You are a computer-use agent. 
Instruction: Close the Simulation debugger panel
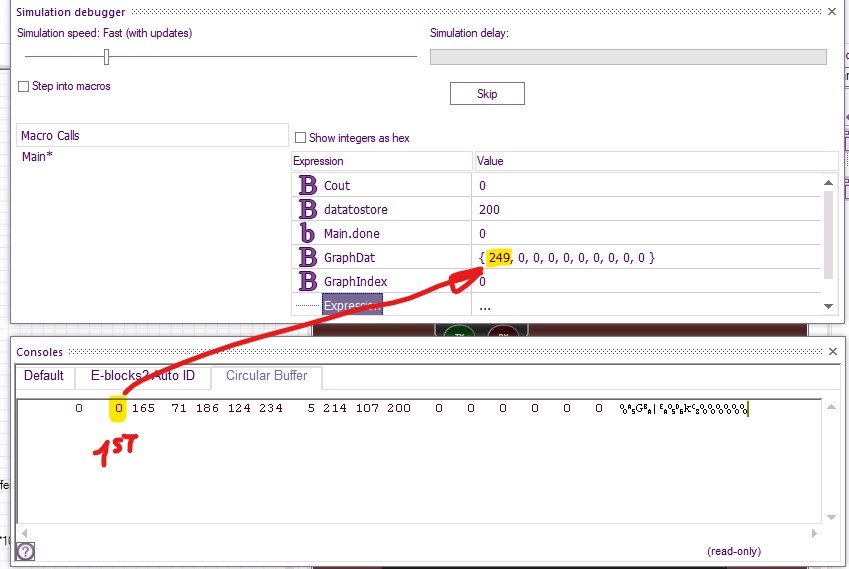(x=831, y=11)
